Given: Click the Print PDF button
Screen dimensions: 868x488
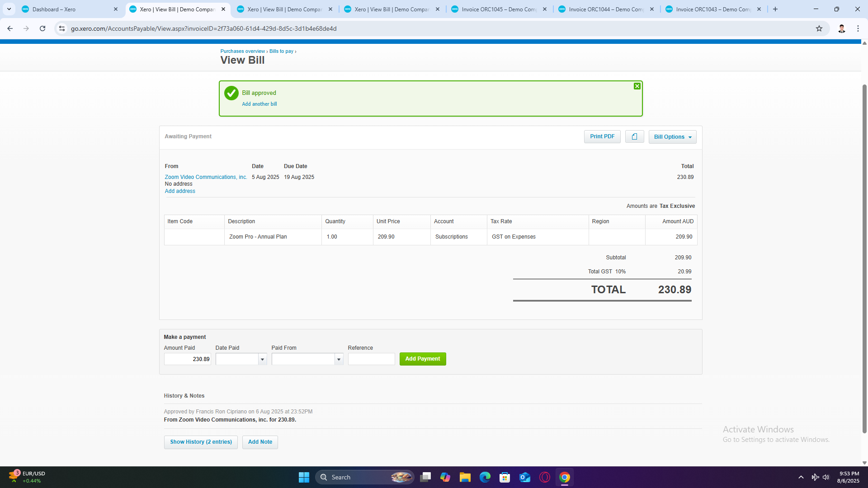Looking at the screenshot, I should point(602,136).
